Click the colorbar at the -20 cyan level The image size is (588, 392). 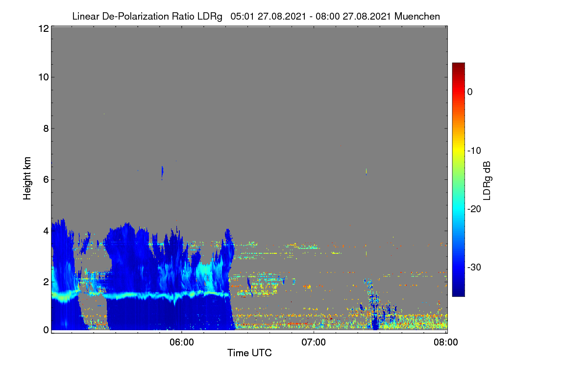tap(458, 209)
